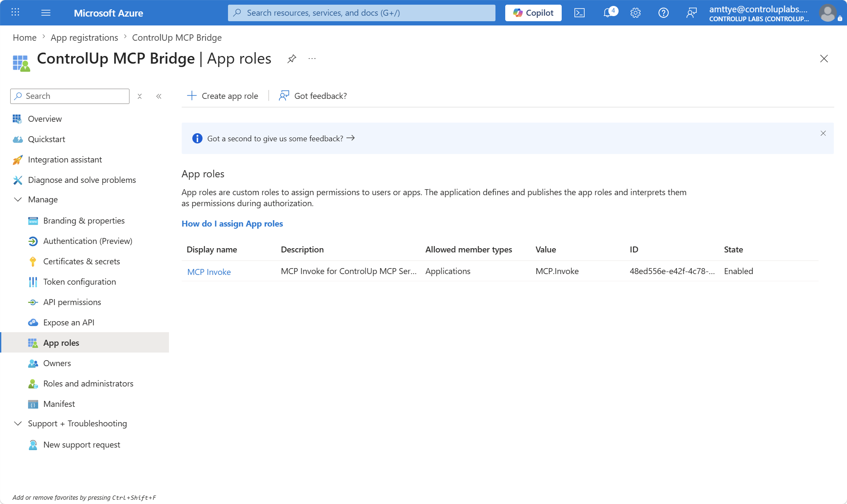This screenshot has width=847, height=504.
Task: Collapse the Manage section
Action: (18, 199)
